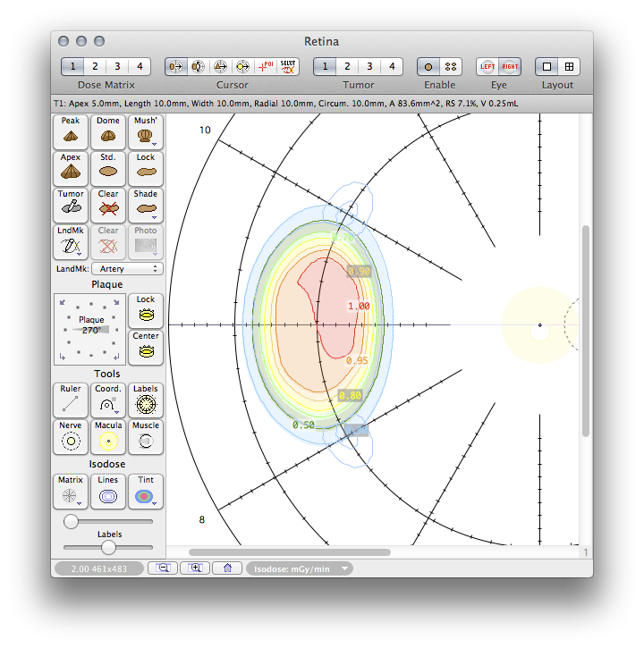Switch to single-pane layout

tap(547, 66)
